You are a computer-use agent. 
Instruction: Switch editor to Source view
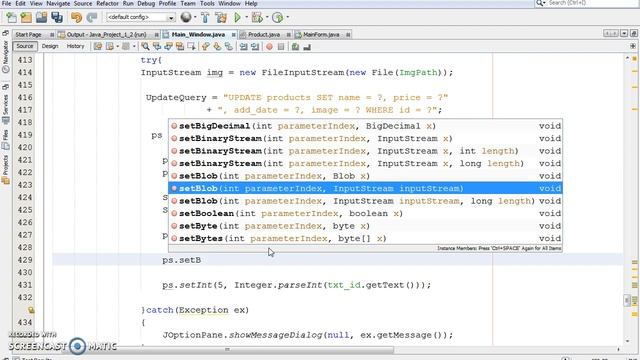[x=25, y=46]
